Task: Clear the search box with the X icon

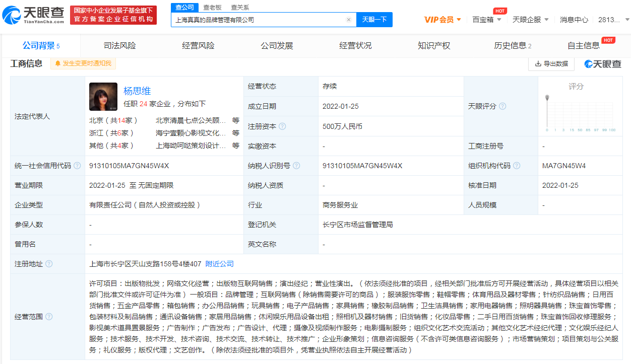Action: [x=348, y=20]
